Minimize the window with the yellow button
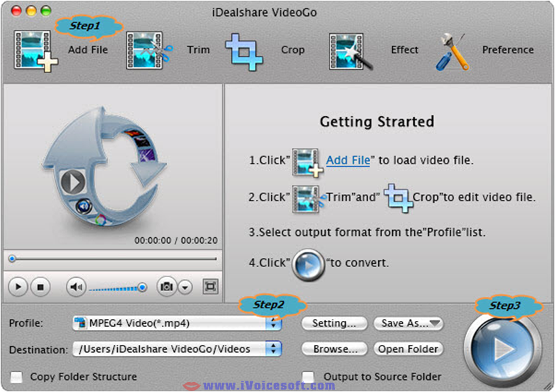The width and height of the screenshot is (555, 392). coord(31,11)
